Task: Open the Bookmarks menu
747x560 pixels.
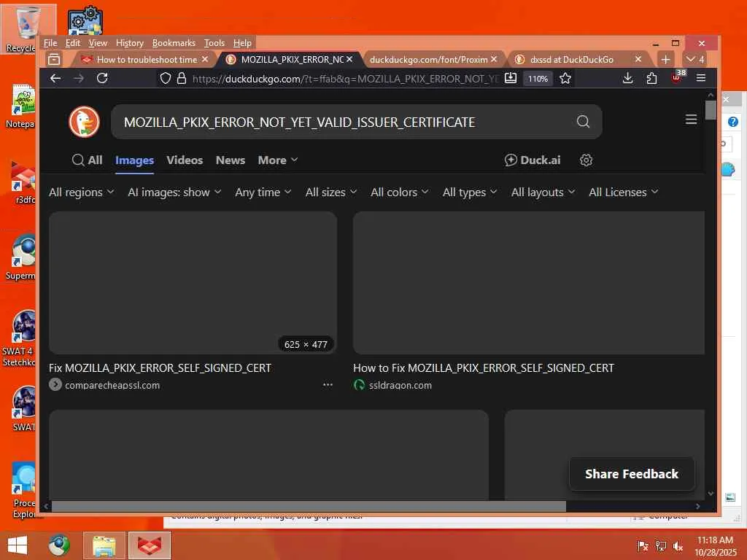Action: pyautogui.click(x=174, y=43)
